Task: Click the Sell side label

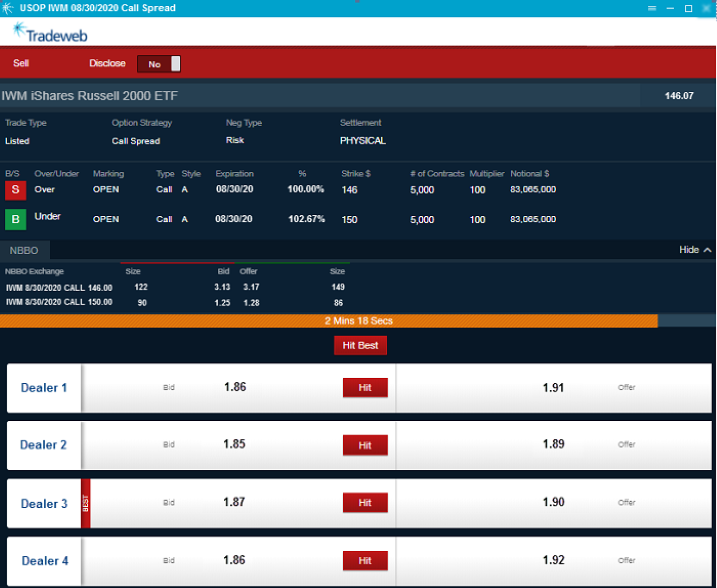Action: tap(21, 63)
